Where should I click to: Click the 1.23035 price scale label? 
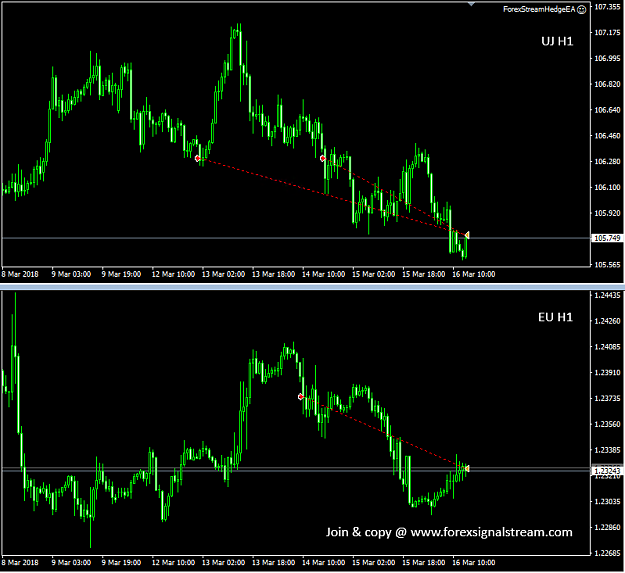point(607,501)
